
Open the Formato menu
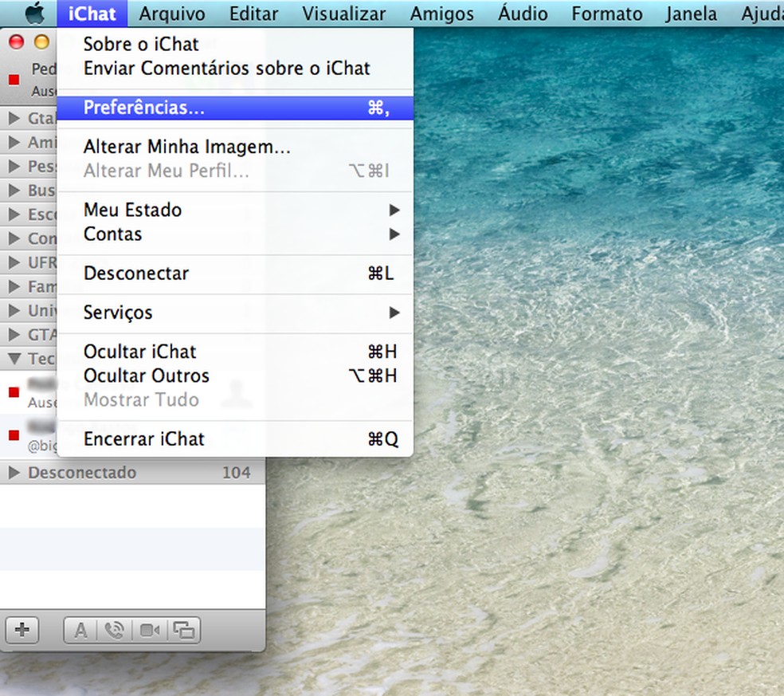pyautogui.click(x=607, y=14)
